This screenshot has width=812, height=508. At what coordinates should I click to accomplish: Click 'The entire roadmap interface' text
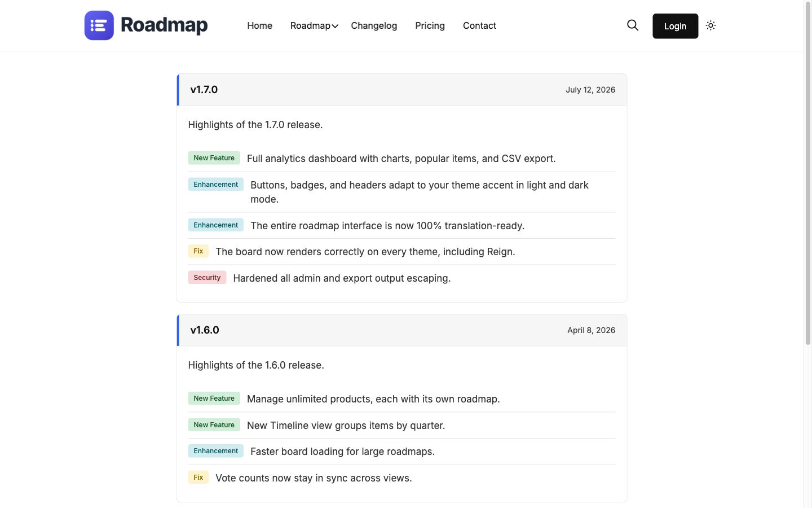click(x=387, y=226)
